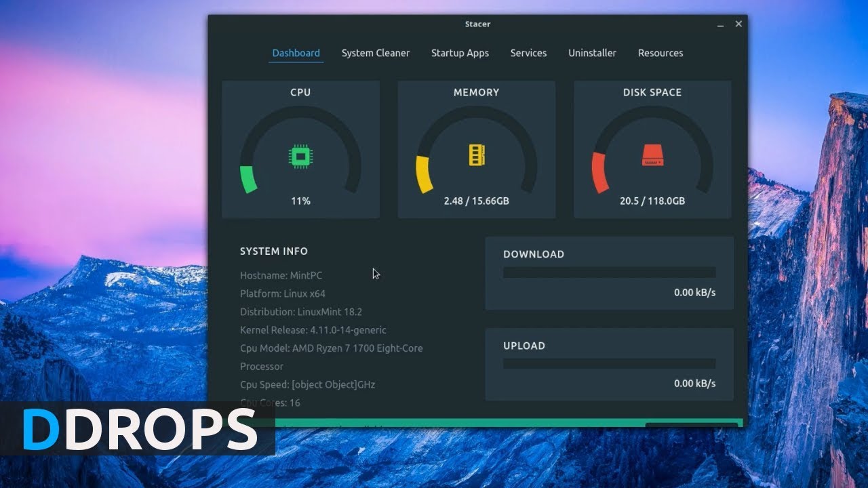Click the green CPU chip icon
This screenshot has width=868, height=488.
[300, 157]
